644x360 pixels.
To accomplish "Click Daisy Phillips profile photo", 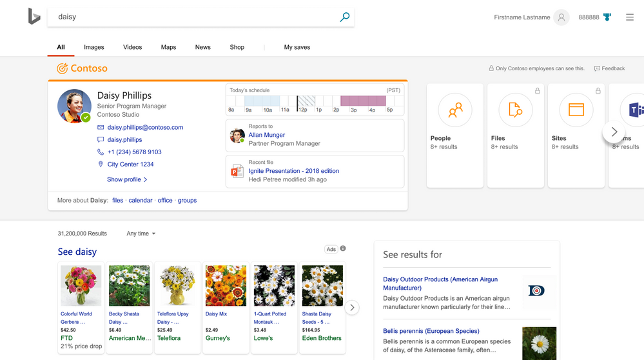I will pos(74,106).
